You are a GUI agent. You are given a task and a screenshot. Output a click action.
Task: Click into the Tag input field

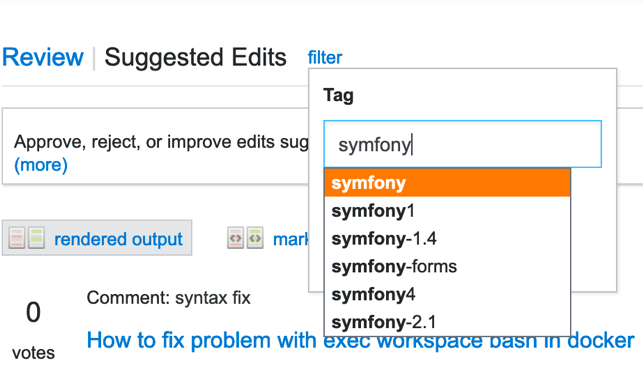[x=463, y=144]
